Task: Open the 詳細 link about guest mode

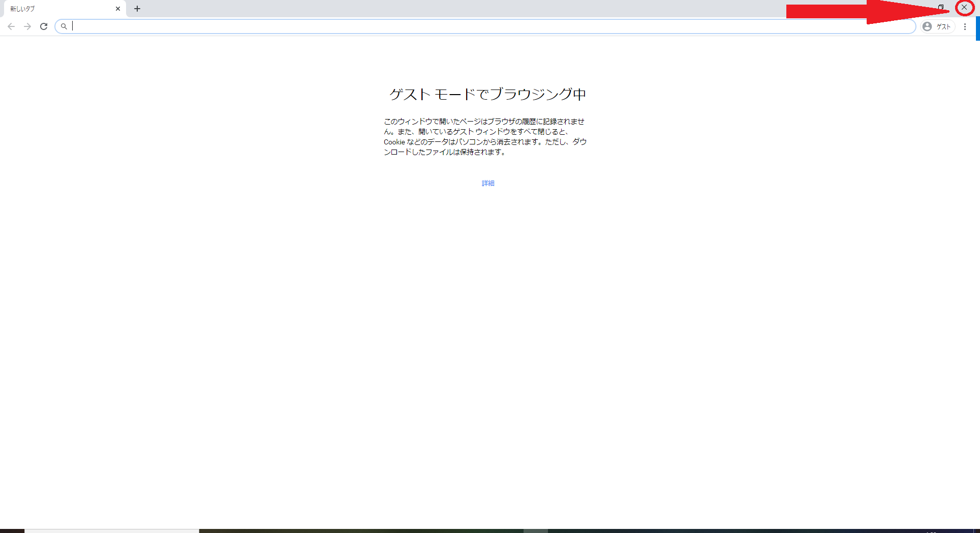Action: (x=487, y=183)
